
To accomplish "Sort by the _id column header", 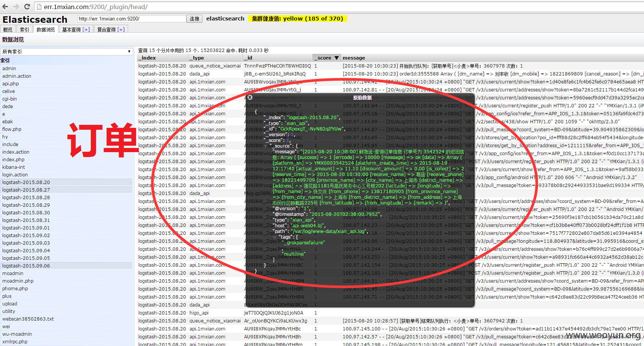I will 277,58.
